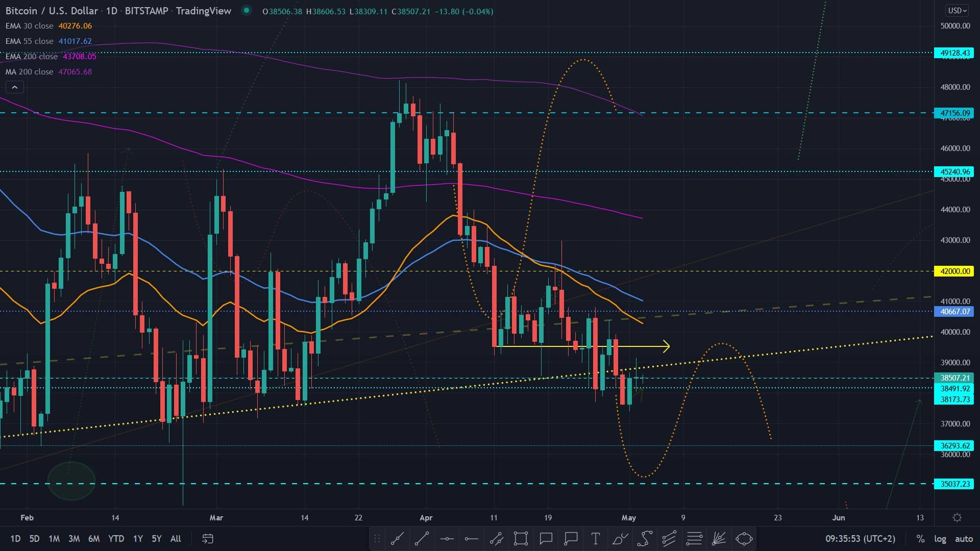Open the USD currency dropdown

[x=957, y=11]
